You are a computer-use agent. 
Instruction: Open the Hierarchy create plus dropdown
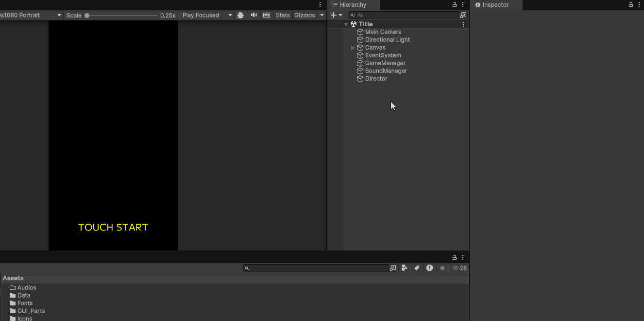[x=337, y=15]
